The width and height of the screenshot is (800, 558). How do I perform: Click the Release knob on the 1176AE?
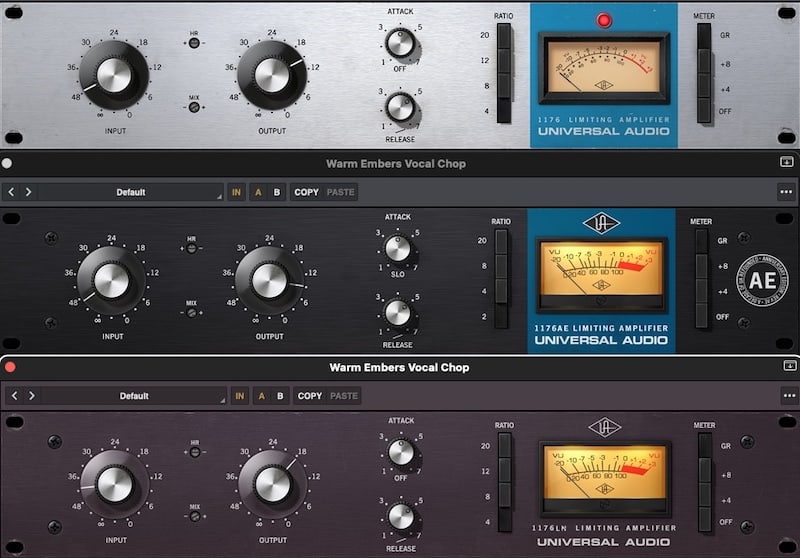(x=397, y=313)
